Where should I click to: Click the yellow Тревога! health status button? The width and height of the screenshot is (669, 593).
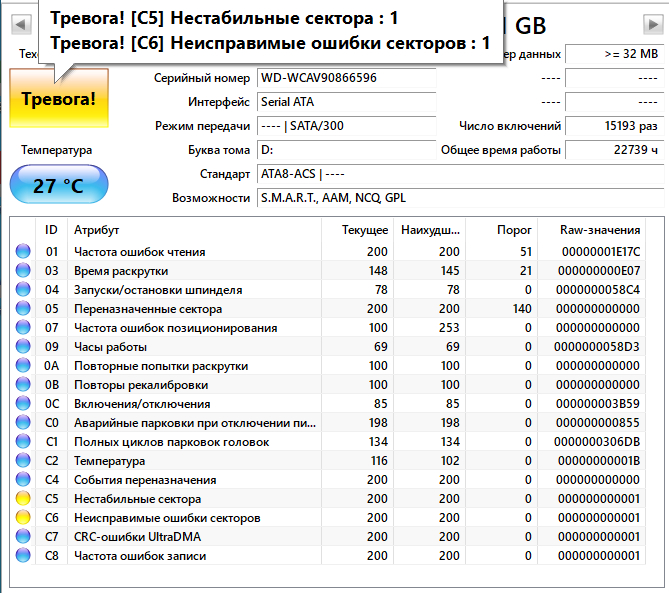coord(58,100)
